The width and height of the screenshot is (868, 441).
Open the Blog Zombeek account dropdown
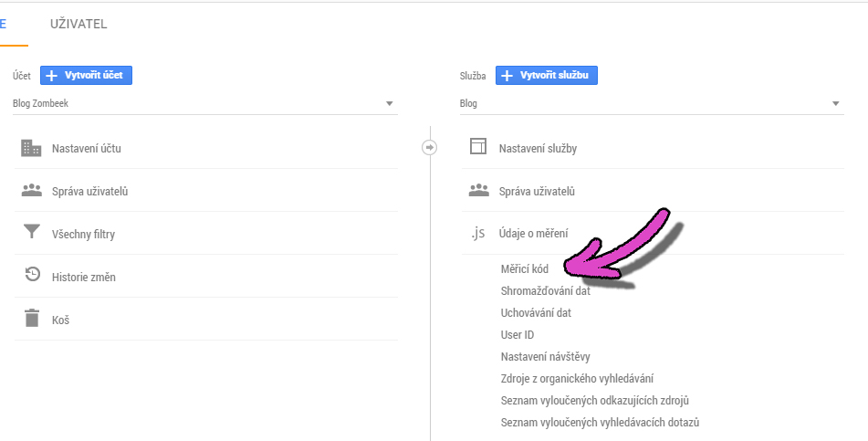coord(204,103)
